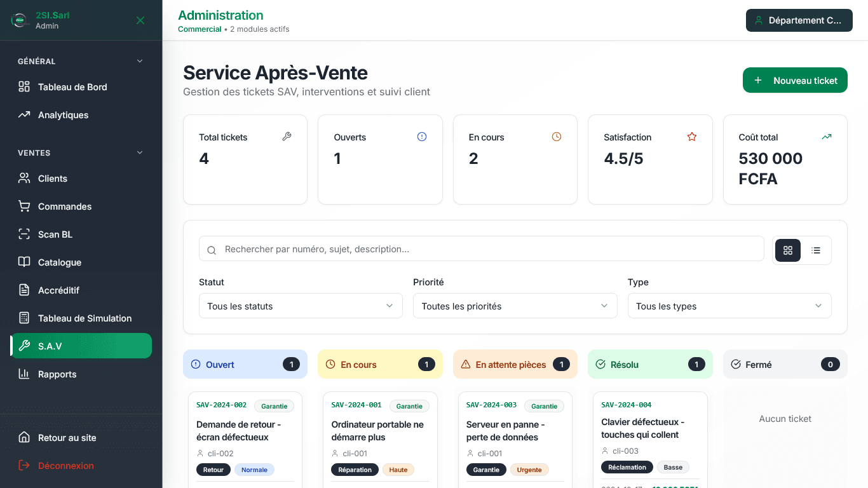Open Commandes in sidebar
The image size is (868, 488).
81,207
